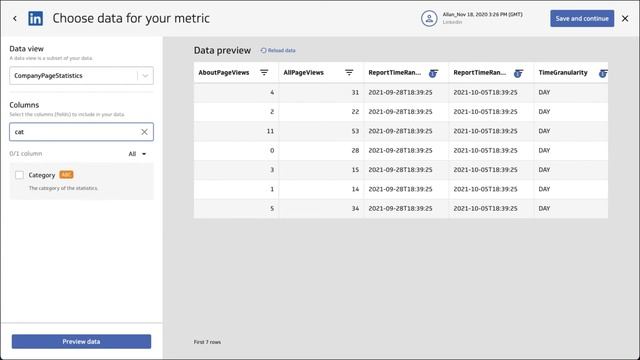Click AllPageViews cell with value 34
This screenshot has width=640, height=360.
pos(321,209)
